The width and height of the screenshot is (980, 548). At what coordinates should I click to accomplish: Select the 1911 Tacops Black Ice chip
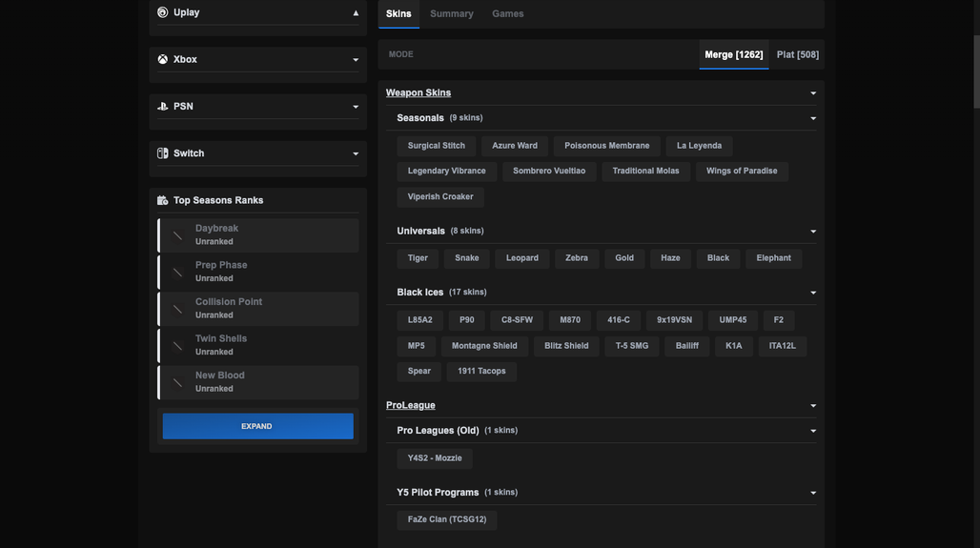[481, 371]
